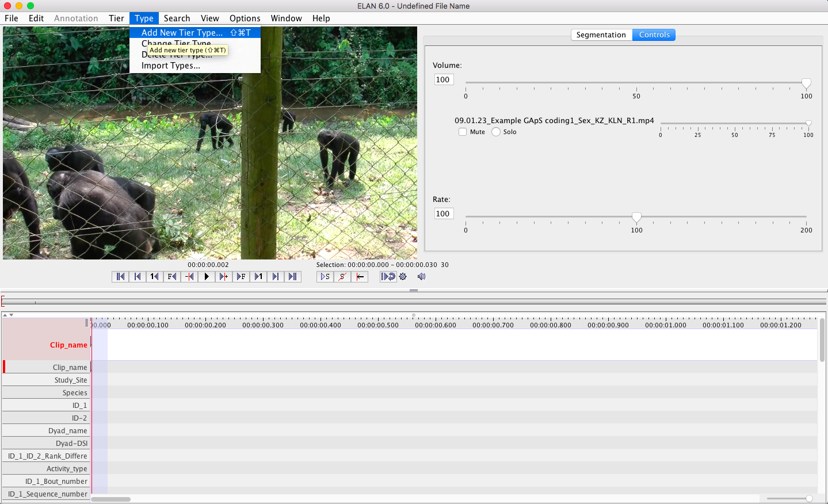This screenshot has height=504, width=828.
Task: Open the Options menu
Action: coord(245,18)
